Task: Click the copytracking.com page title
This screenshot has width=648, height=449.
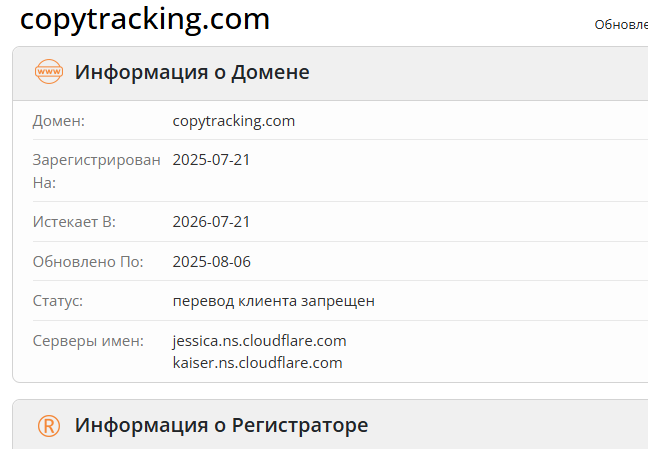Action: (x=145, y=19)
